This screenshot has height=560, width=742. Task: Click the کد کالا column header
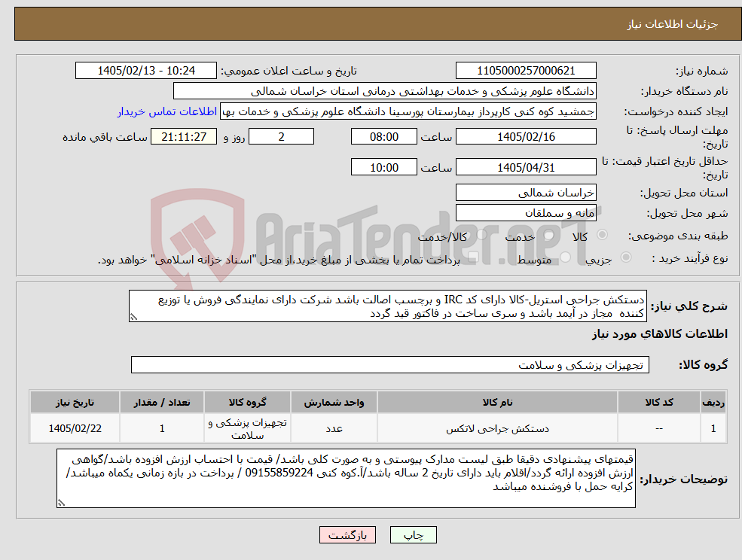pyautogui.click(x=659, y=402)
